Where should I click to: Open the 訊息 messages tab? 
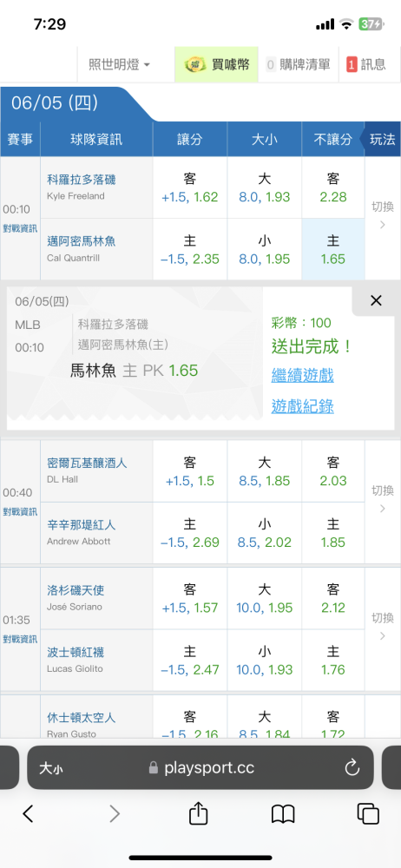[x=366, y=64]
